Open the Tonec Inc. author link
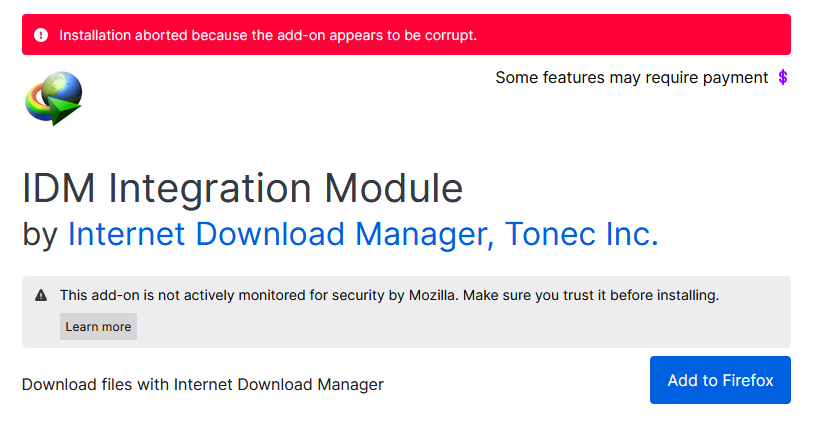 coord(582,234)
